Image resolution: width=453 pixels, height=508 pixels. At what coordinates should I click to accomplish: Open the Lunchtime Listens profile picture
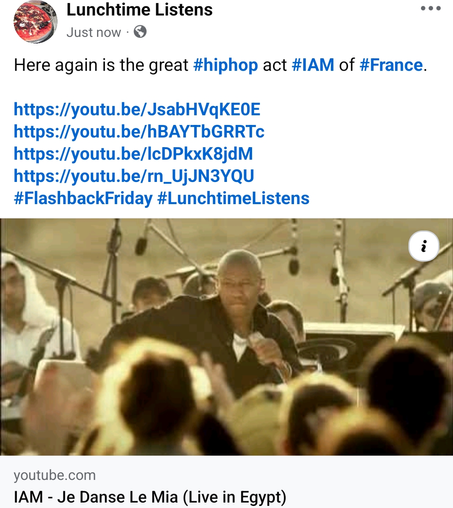point(35,22)
